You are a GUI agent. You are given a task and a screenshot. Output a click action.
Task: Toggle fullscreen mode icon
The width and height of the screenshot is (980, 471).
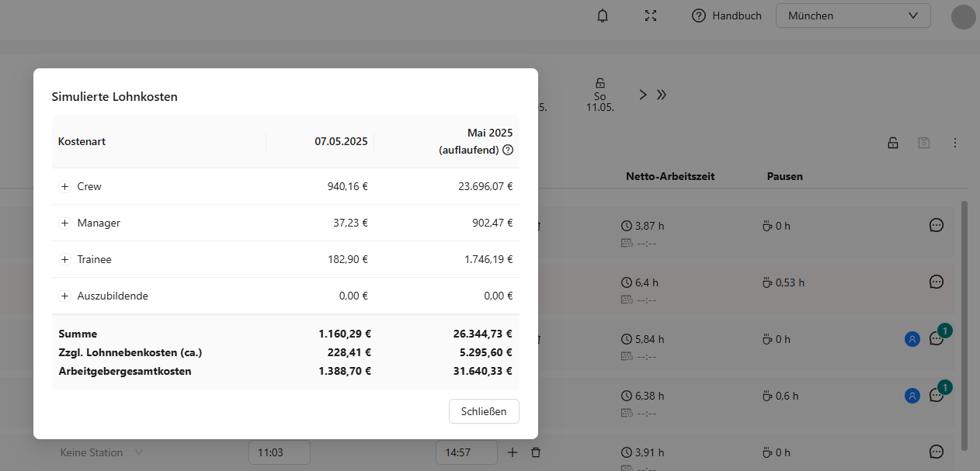[651, 16]
